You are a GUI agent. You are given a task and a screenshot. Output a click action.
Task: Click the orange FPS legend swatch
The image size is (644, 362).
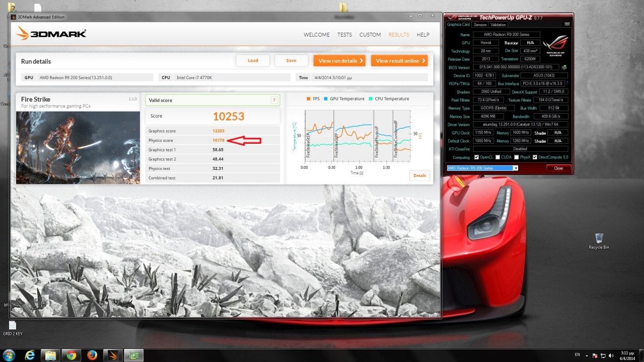(x=308, y=99)
